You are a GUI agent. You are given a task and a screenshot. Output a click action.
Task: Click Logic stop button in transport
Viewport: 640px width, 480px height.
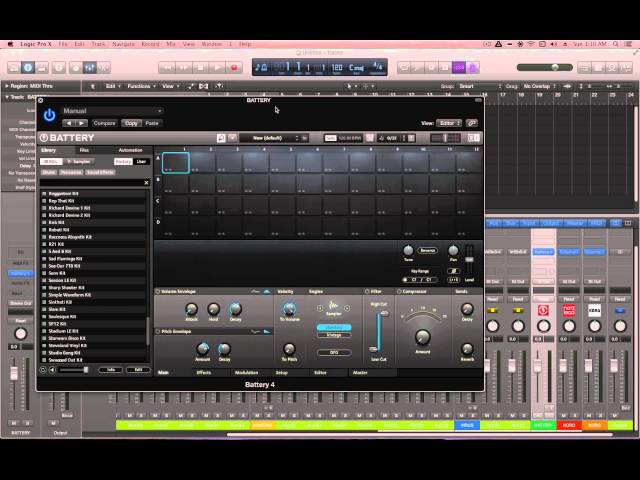coord(200,68)
